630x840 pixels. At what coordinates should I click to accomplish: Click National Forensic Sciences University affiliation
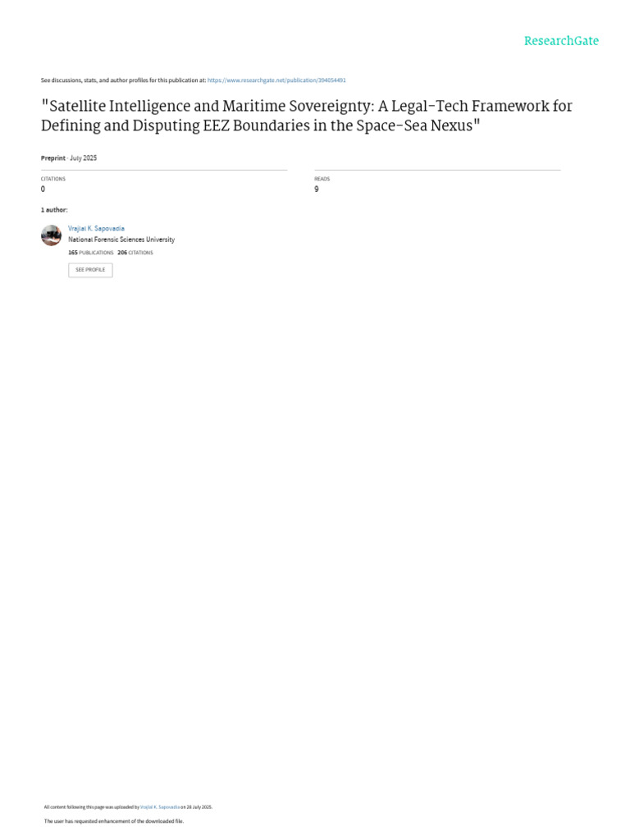[121, 240]
